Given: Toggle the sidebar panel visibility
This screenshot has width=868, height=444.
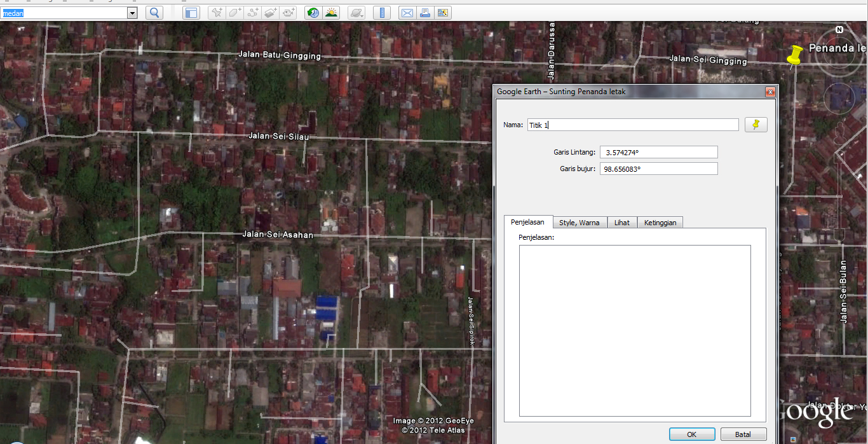Looking at the screenshot, I should [x=191, y=13].
